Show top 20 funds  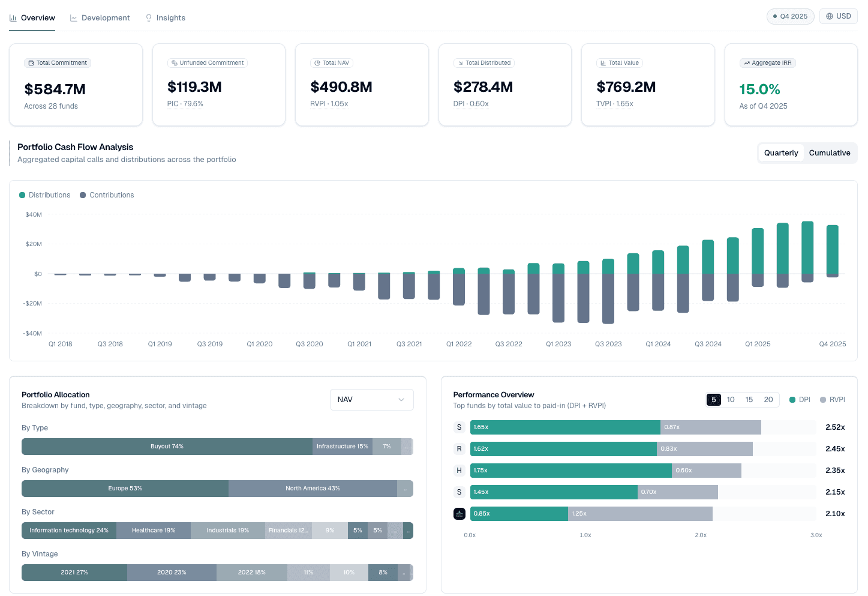[768, 400]
